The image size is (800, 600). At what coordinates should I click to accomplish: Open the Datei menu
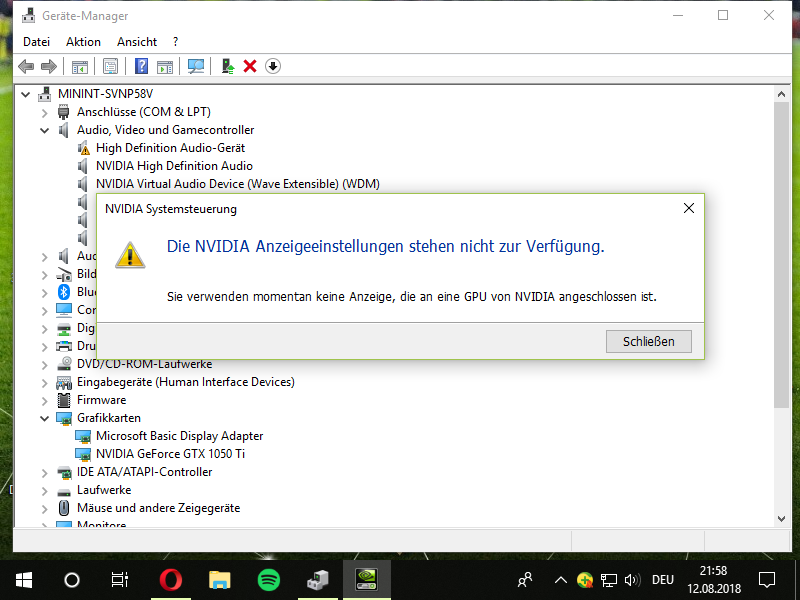[37, 42]
